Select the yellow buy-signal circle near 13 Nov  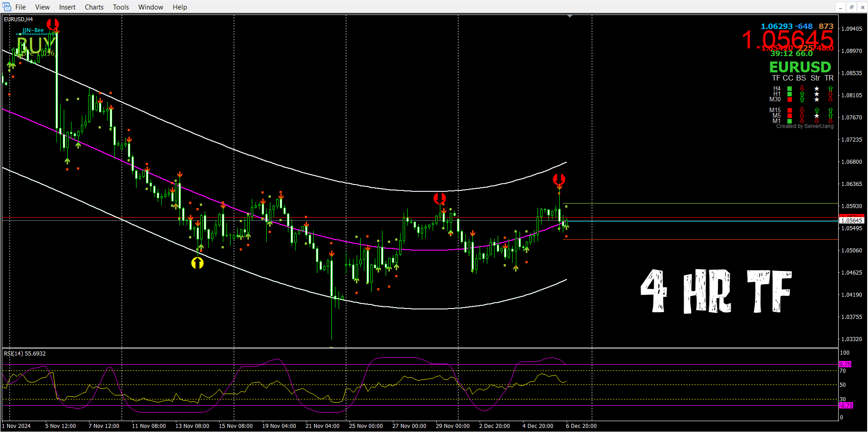click(x=197, y=263)
